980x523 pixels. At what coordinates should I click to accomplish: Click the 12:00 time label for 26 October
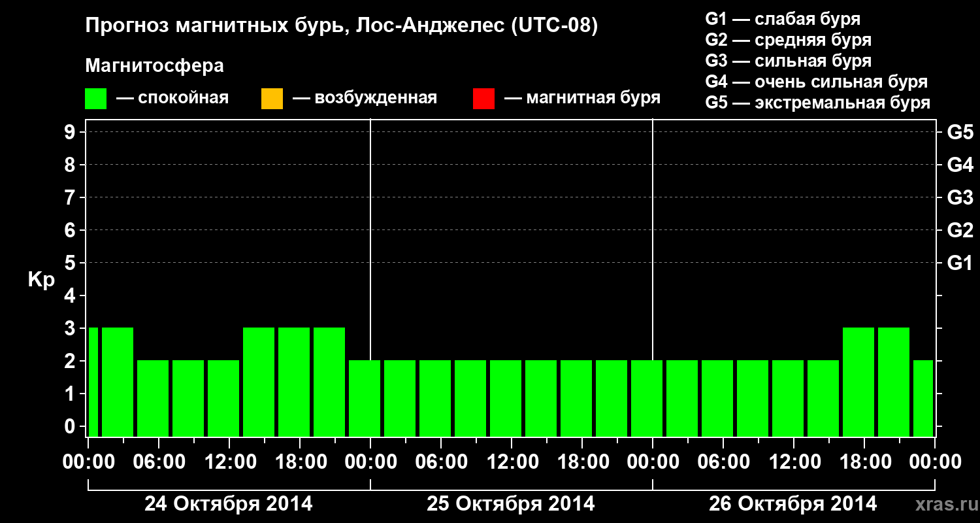794,462
